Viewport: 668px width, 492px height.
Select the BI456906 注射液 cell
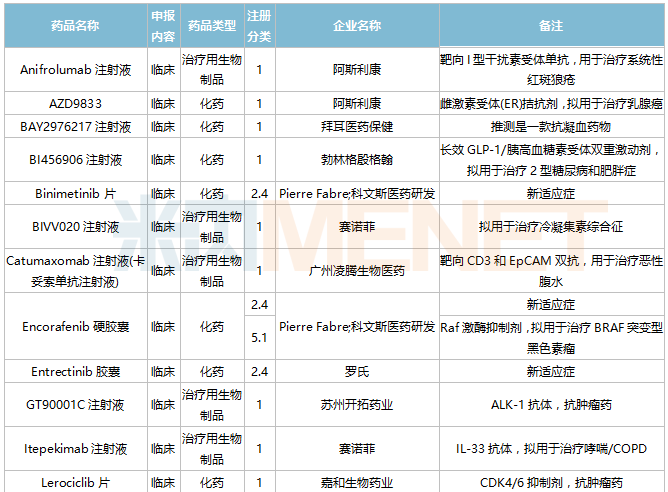75,160
